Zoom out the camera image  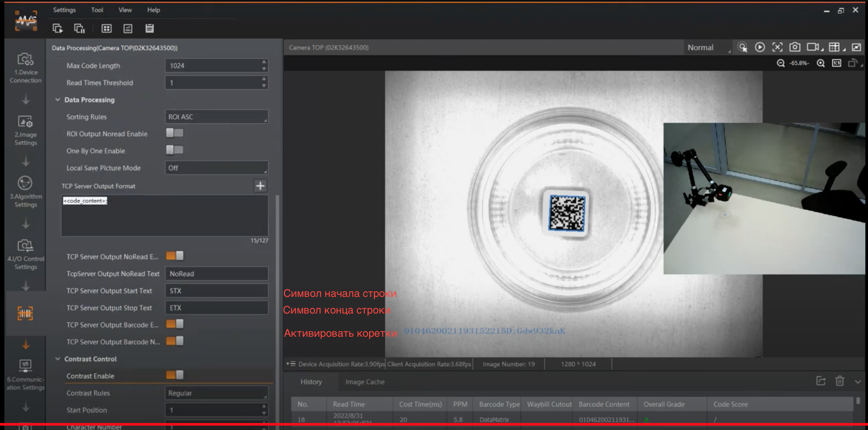[781, 63]
